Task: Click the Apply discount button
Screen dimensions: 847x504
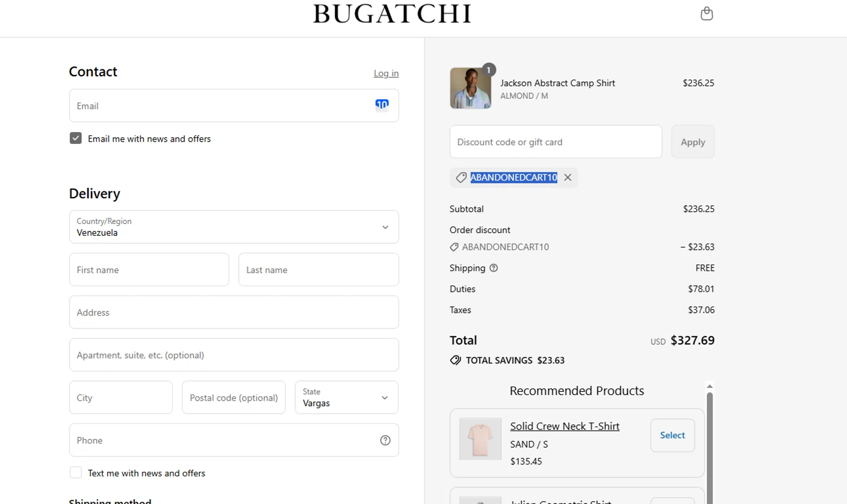Action: (693, 142)
